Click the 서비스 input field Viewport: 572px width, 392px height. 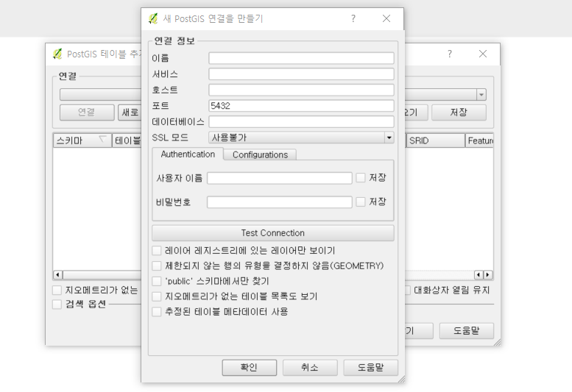301,74
